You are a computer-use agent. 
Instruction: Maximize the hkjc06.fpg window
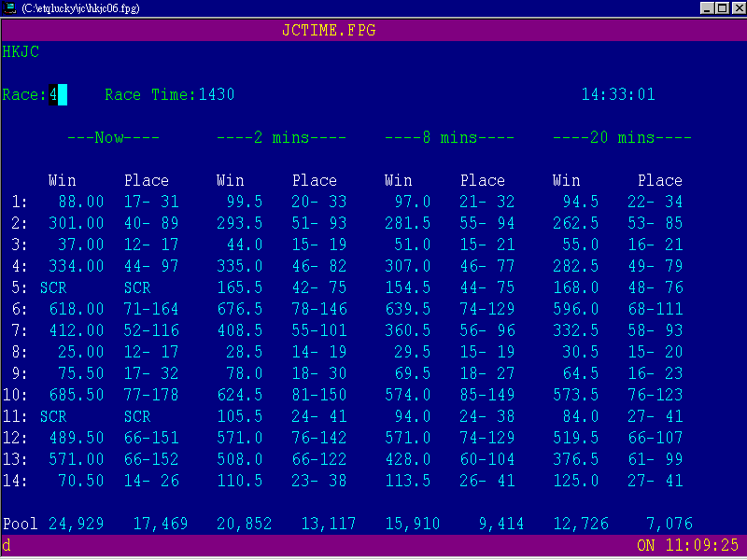722,7
